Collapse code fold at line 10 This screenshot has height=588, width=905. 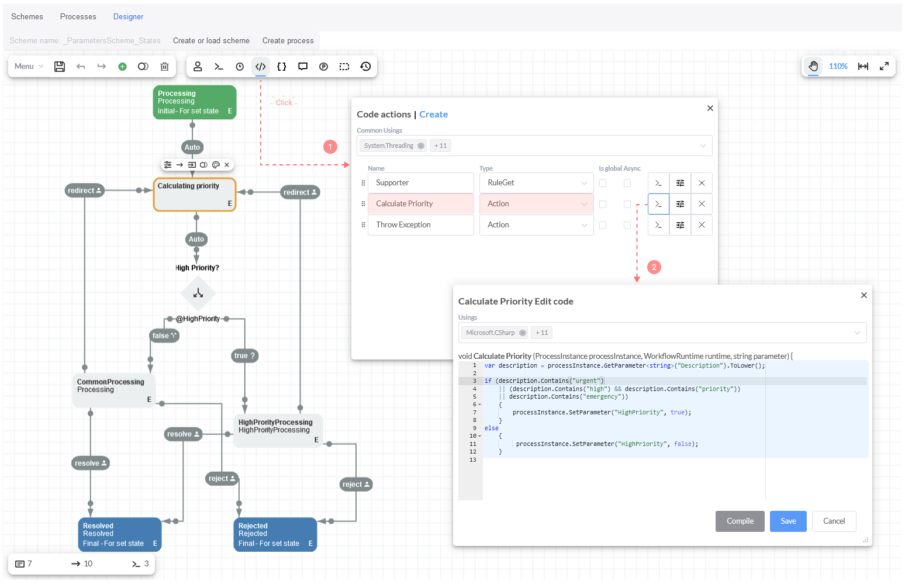[x=480, y=436]
